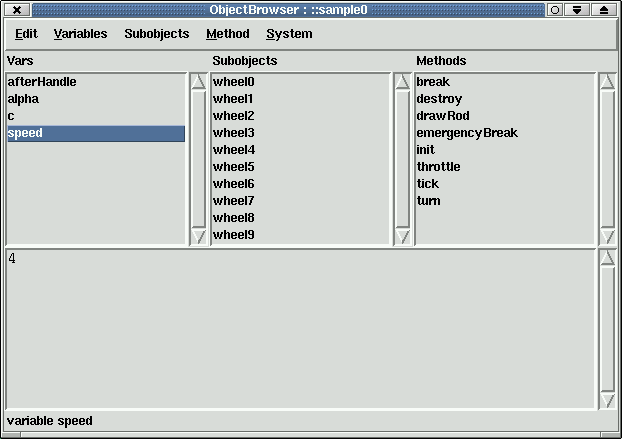Select the alpha variable in Vars list
This screenshot has width=622, height=439.
23,99
